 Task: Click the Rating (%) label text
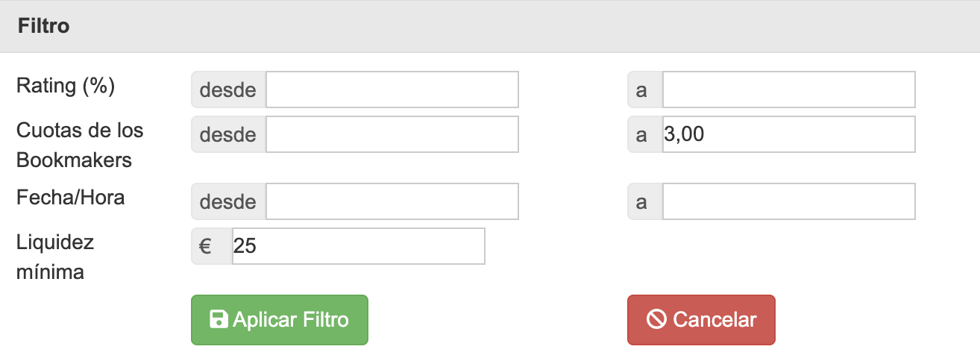66,86
